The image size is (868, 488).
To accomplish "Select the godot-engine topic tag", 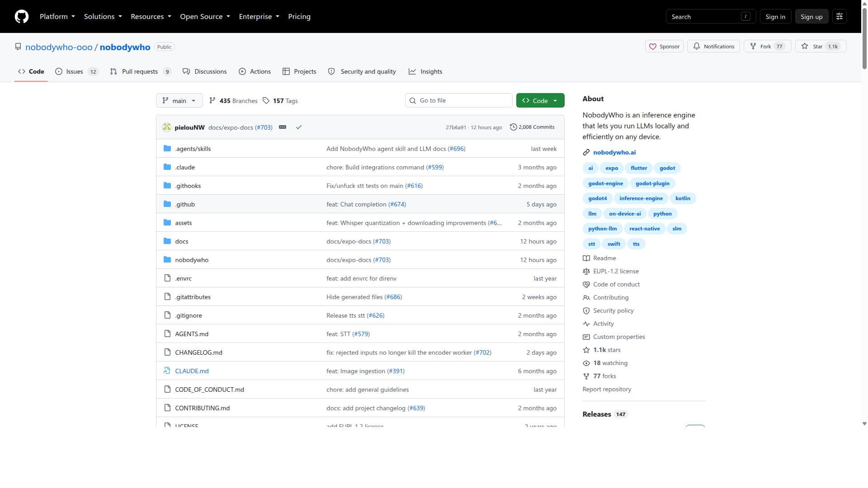I will click(x=605, y=183).
